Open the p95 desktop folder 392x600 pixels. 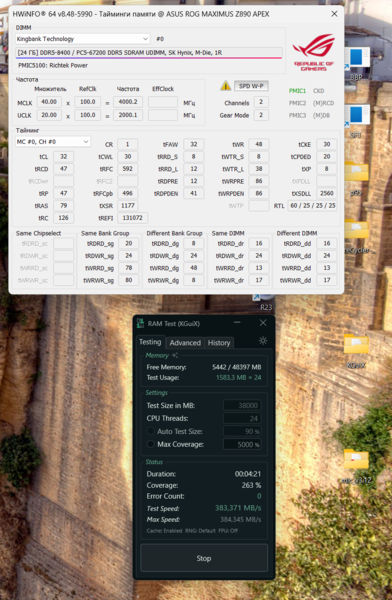(x=356, y=178)
